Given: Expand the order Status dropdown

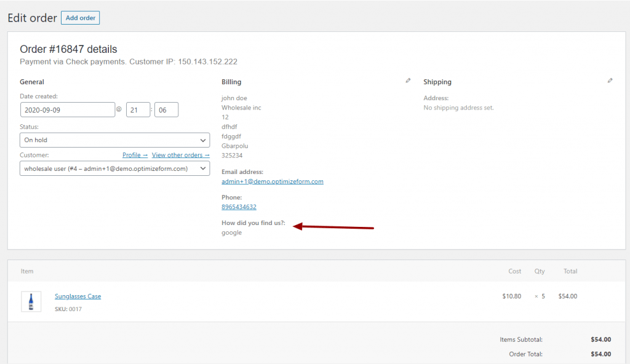Looking at the screenshot, I should 114,140.
